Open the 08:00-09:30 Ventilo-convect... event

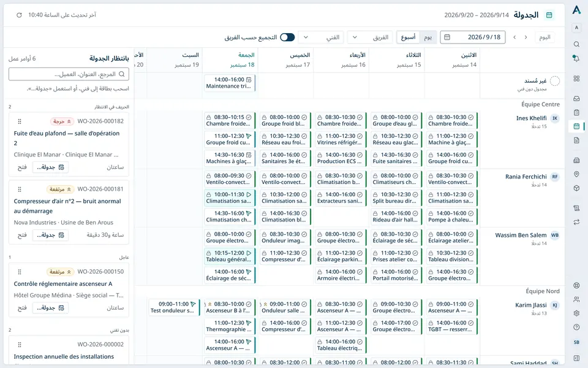(230, 178)
